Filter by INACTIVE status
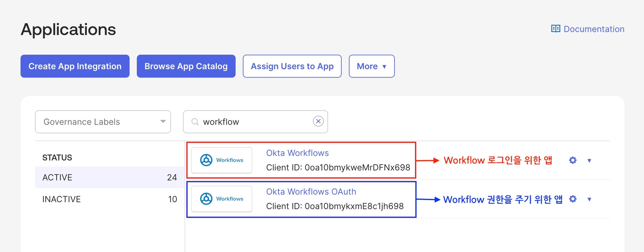 pyautogui.click(x=110, y=199)
